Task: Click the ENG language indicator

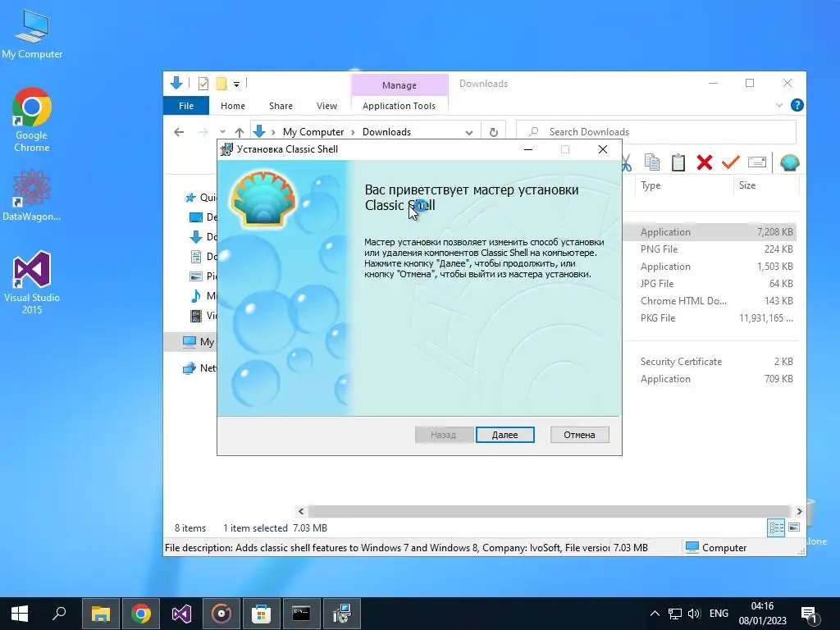Action: pos(719,614)
